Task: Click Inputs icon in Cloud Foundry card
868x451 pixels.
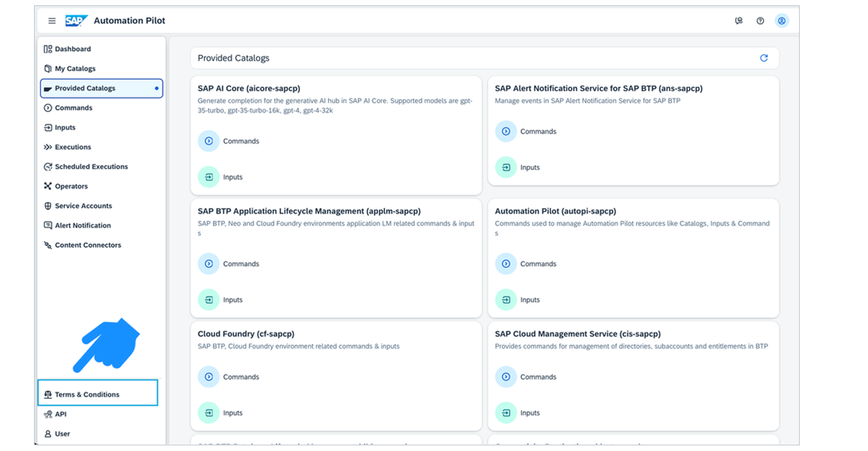Action: (209, 412)
